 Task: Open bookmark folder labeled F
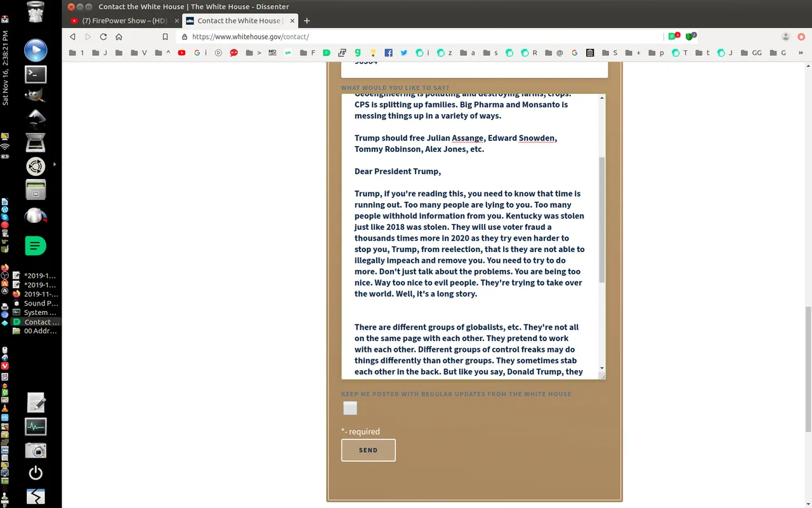(308, 53)
